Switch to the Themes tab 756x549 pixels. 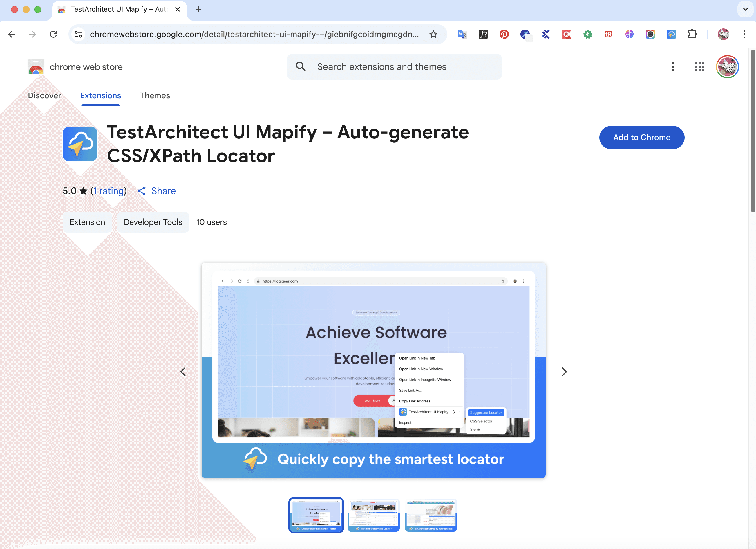click(155, 96)
